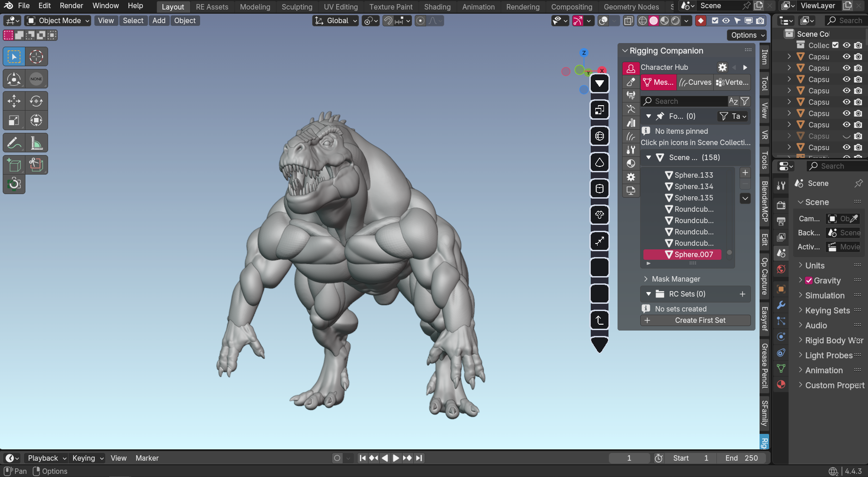
Task: Hide the first Capsu object in the outliner
Action: (x=847, y=57)
